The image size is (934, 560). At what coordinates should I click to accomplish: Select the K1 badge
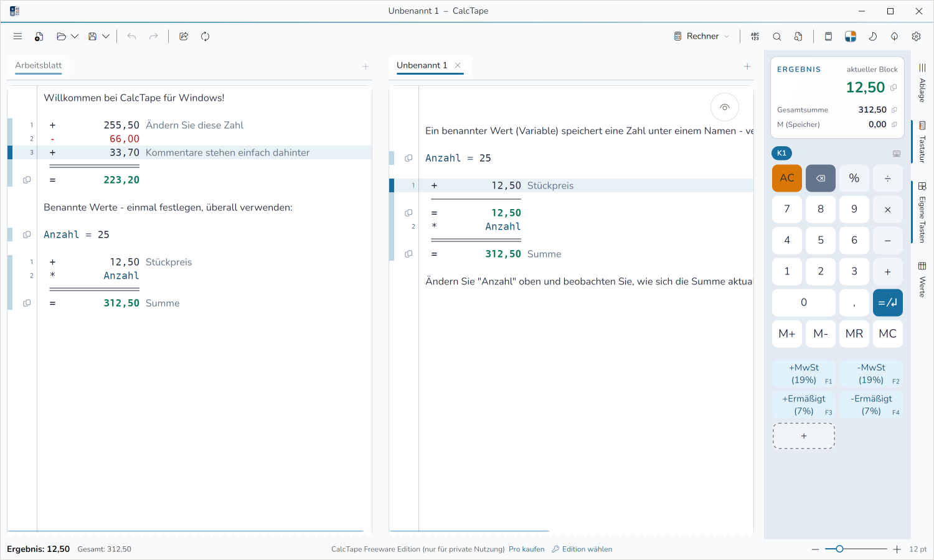coord(781,153)
